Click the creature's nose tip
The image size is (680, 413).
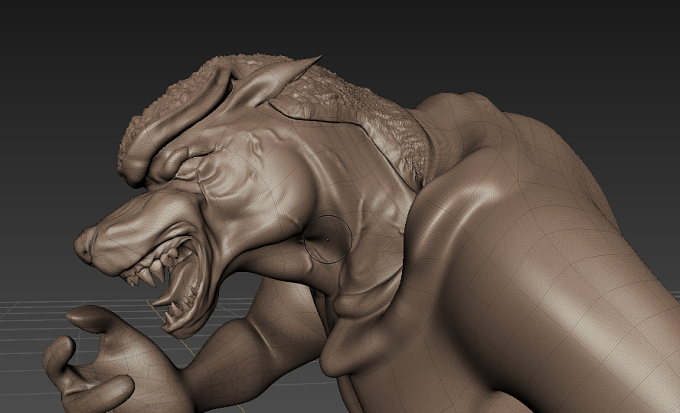pyautogui.click(x=84, y=246)
